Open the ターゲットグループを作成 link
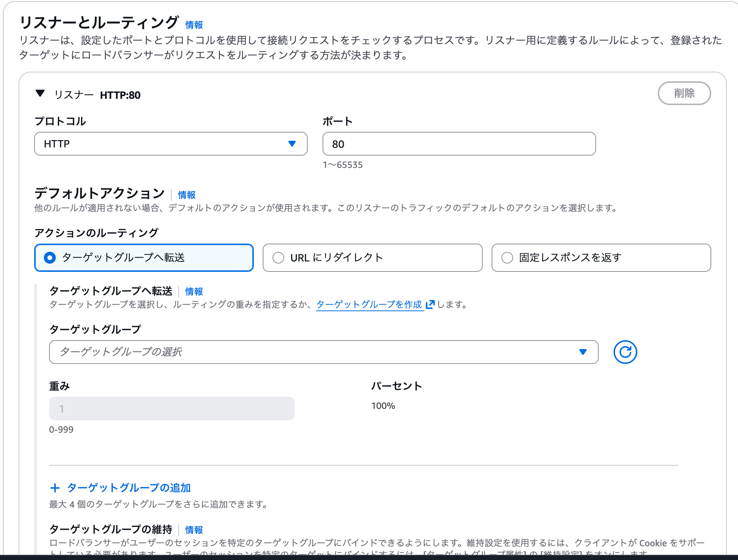This screenshot has width=738, height=560. pos(369,305)
